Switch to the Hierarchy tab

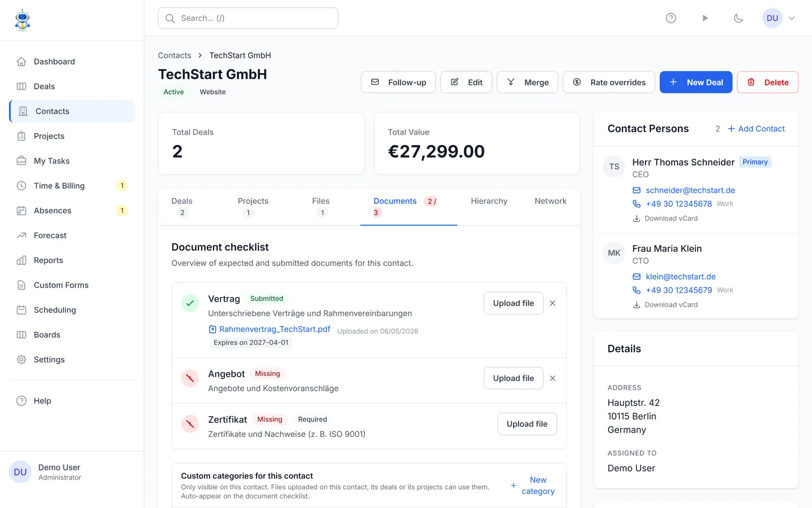pos(489,201)
